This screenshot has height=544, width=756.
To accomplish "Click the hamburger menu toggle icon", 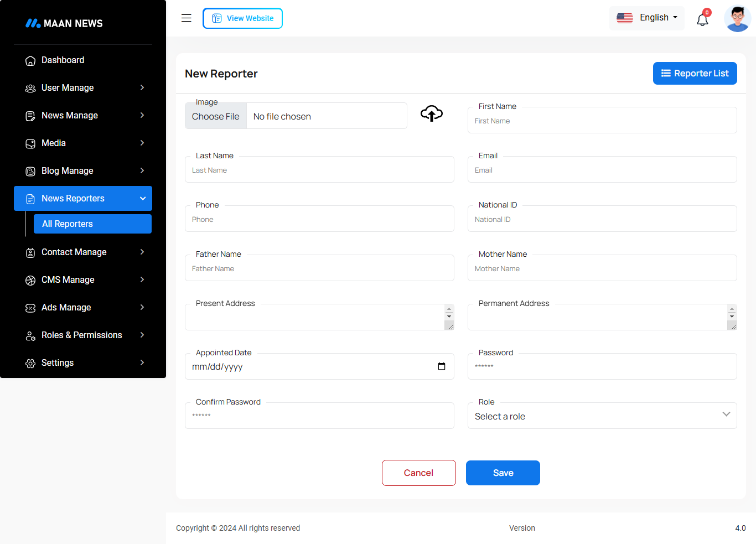I will coord(187,18).
